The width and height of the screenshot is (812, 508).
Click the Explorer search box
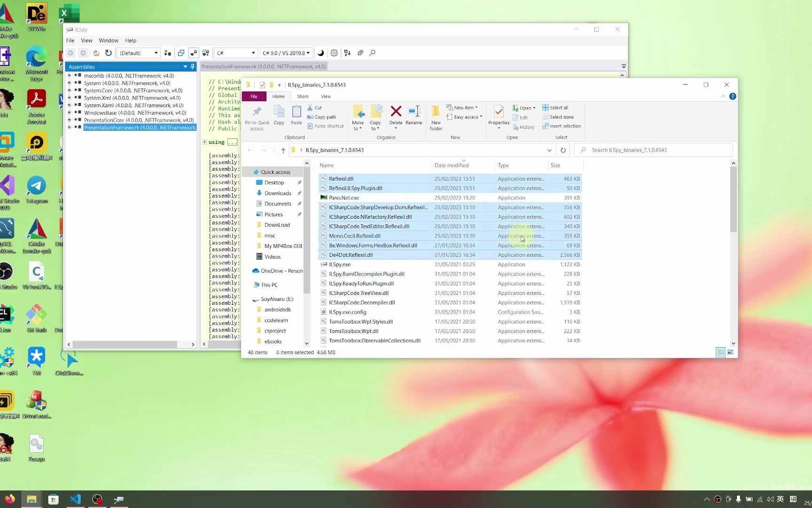pyautogui.click(x=654, y=151)
